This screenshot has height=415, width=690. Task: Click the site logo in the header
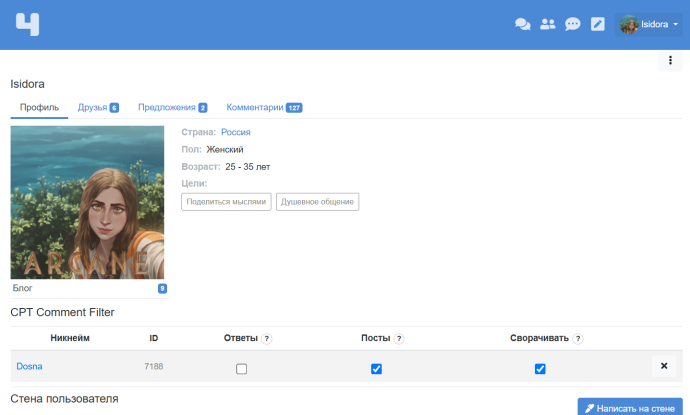28,24
